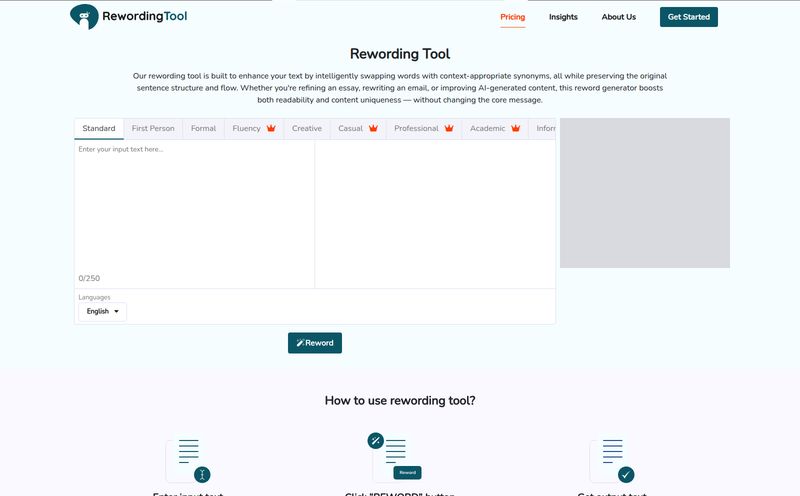Open the English language dropdown

[103, 311]
